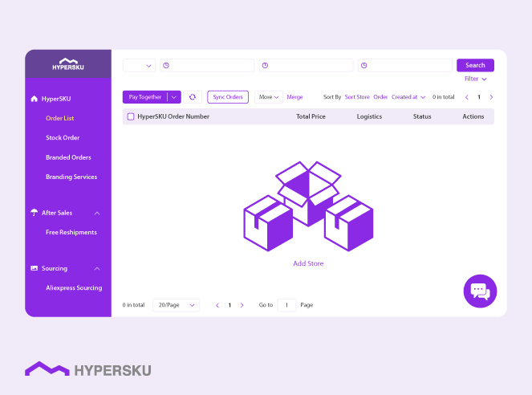Click the clock icon in second date field

click(x=265, y=66)
